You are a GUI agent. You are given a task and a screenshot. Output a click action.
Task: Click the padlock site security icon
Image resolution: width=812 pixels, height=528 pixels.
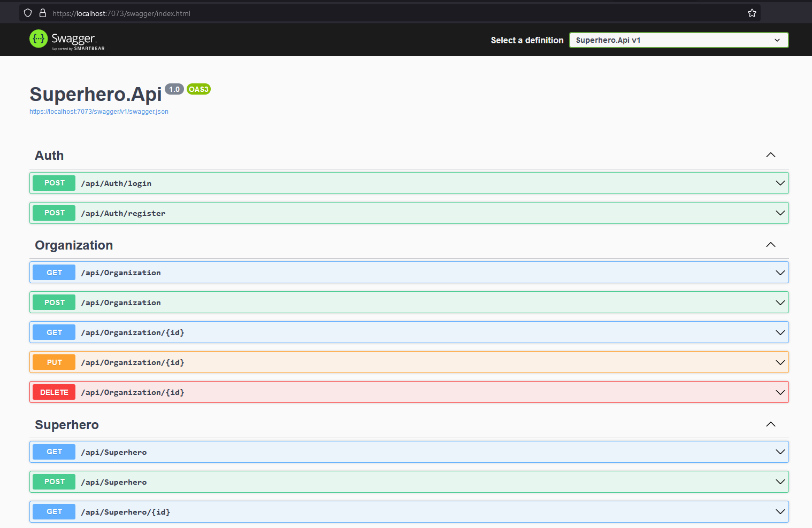tap(42, 13)
